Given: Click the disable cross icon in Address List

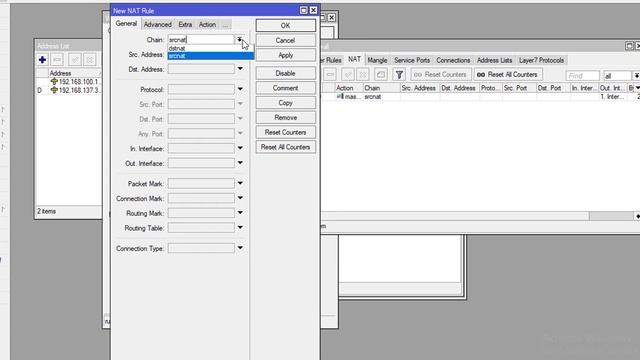Looking at the screenshot, I should pyautogui.click(x=90, y=60).
